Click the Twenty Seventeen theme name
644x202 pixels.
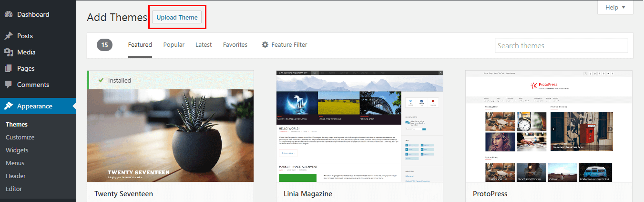click(x=123, y=194)
